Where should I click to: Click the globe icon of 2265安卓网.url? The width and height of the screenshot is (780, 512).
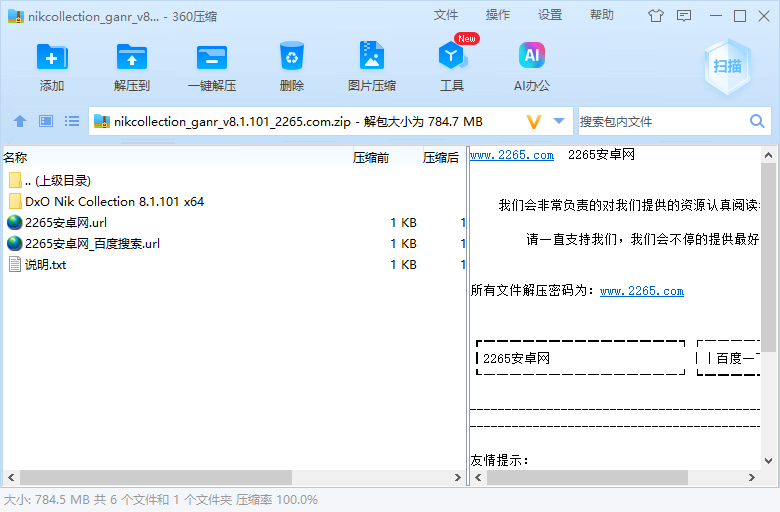coord(15,222)
